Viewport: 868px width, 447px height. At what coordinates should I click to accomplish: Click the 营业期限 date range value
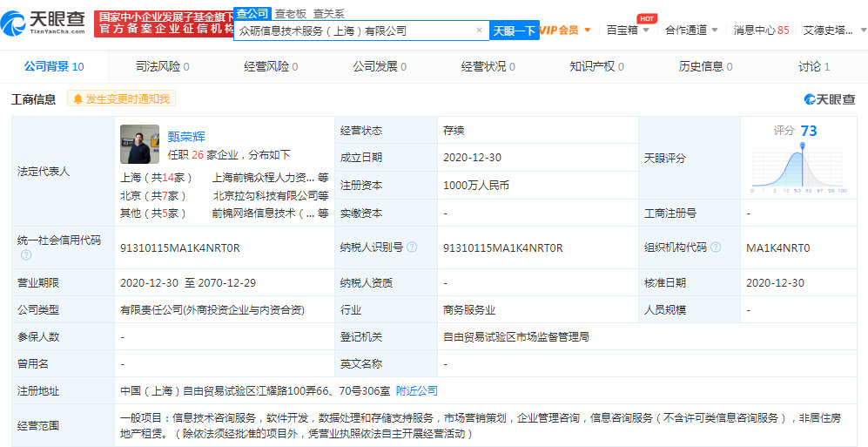[x=188, y=282]
